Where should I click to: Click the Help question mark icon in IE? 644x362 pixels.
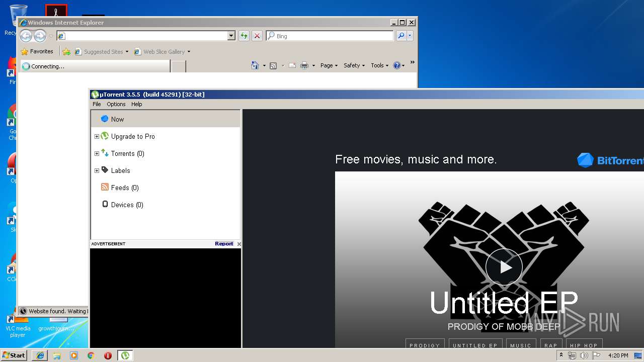click(x=397, y=65)
